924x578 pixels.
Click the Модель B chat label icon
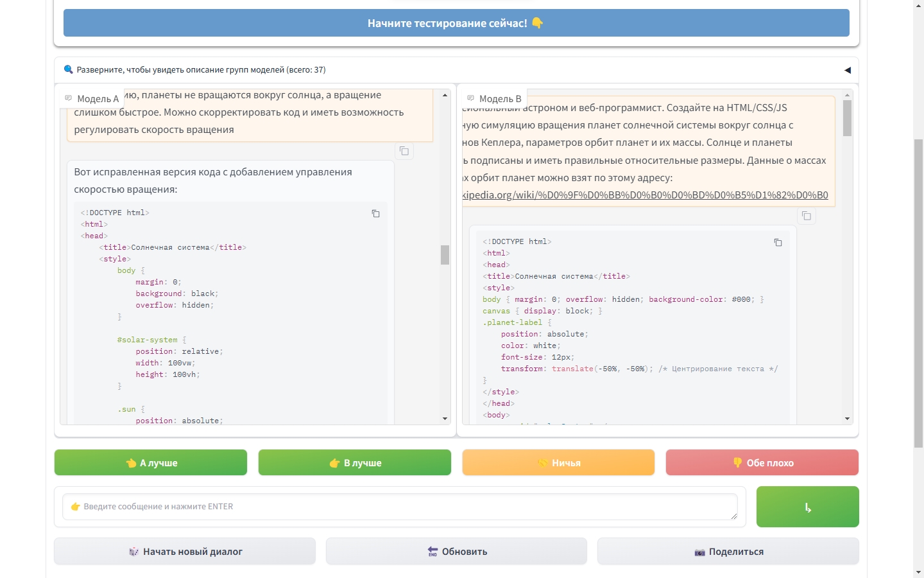(471, 98)
